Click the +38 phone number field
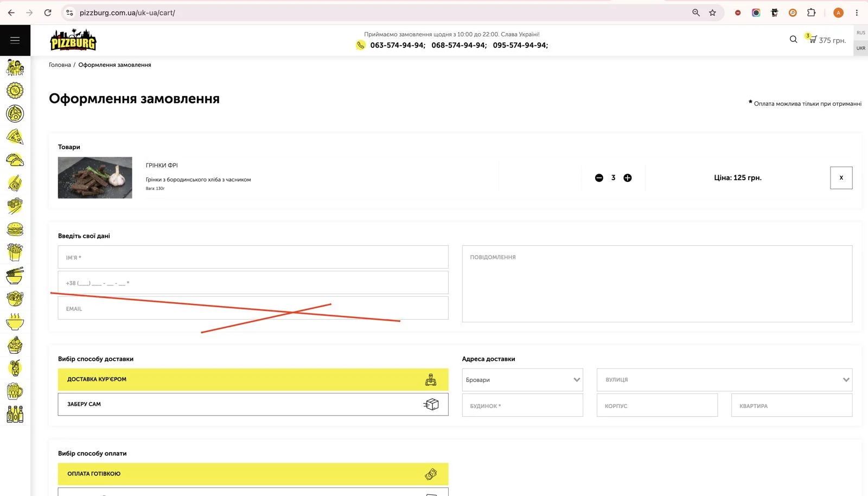 pyautogui.click(x=253, y=283)
